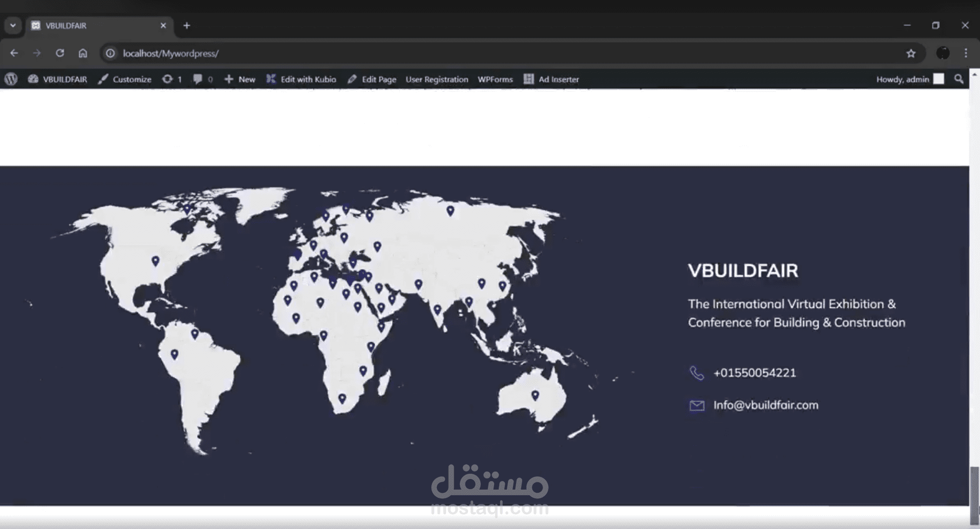
Task: Open the WPForms menu in the admin bar
Action: pyautogui.click(x=495, y=79)
